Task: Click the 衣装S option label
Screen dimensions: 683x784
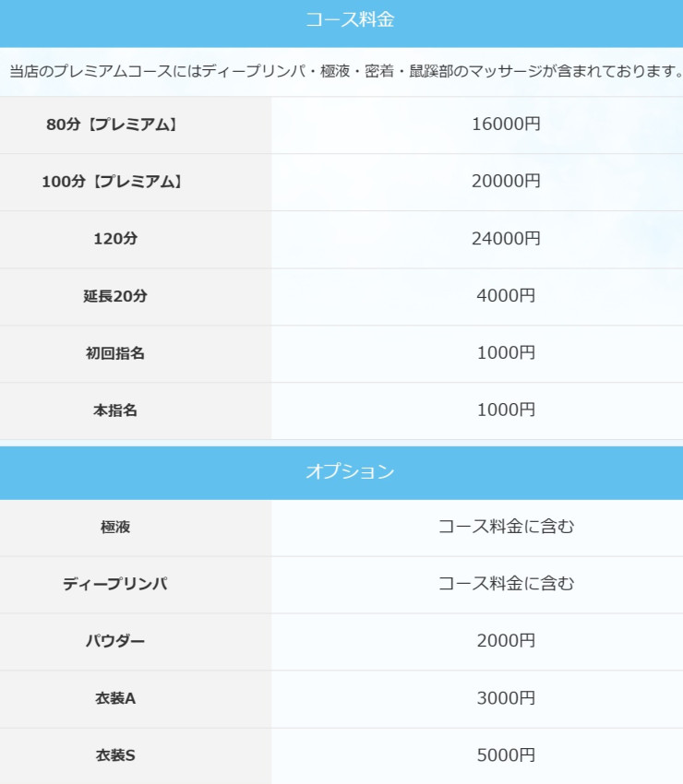Action: [115, 755]
